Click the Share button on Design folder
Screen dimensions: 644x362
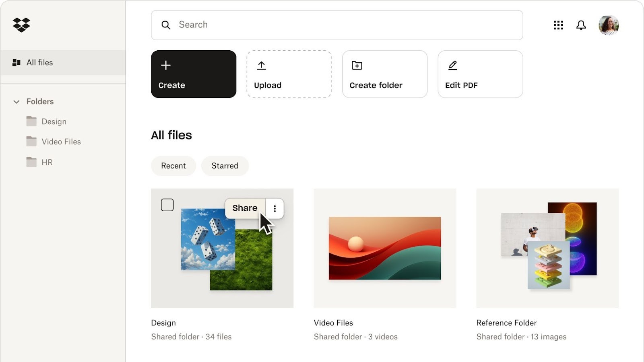245,208
